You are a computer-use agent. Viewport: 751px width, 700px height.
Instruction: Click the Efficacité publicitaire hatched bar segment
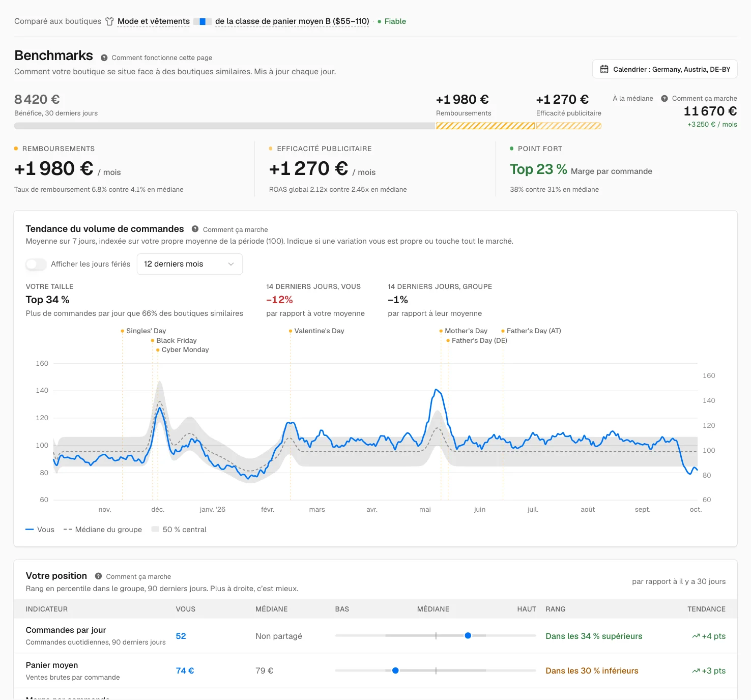(569, 126)
